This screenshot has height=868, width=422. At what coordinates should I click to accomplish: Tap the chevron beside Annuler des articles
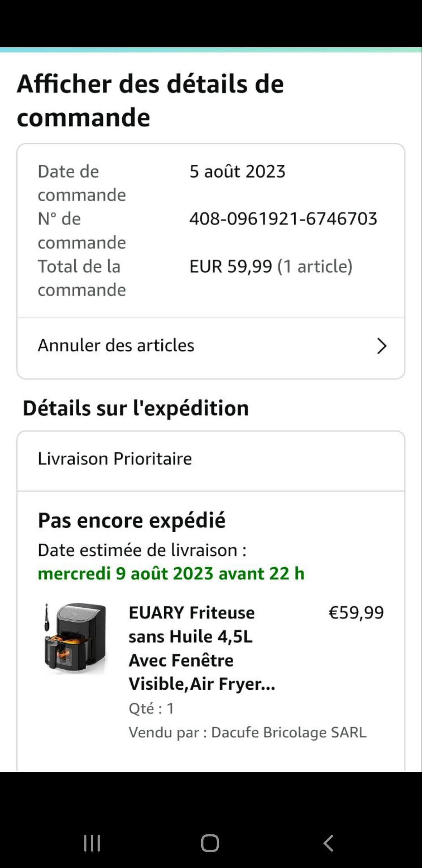[381, 346]
